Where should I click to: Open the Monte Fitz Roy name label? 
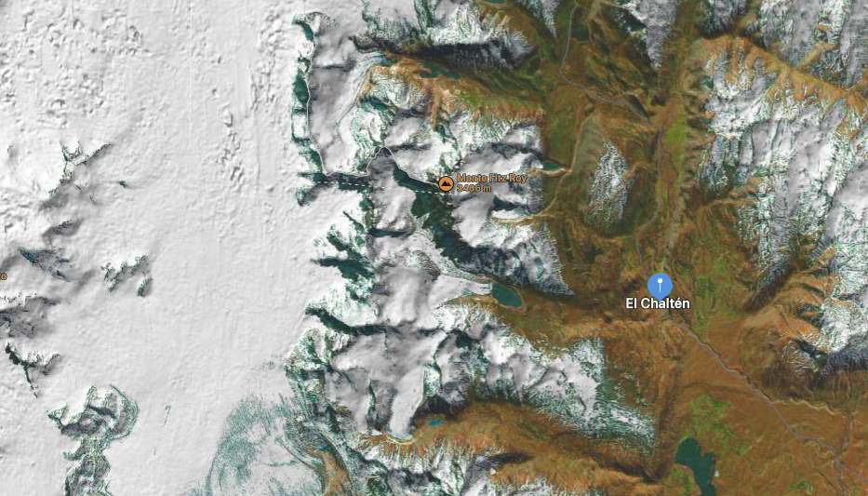click(x=491, y=179)
